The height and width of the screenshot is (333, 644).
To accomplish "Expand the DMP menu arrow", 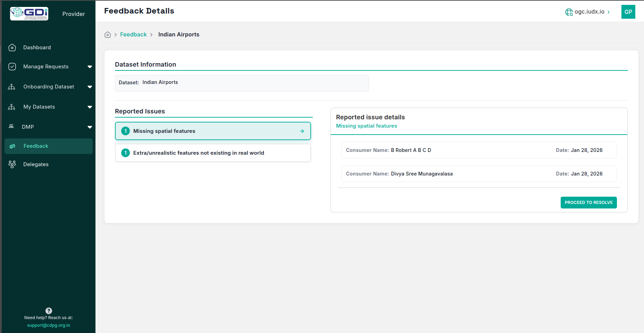I will click(x=90, y=127).
